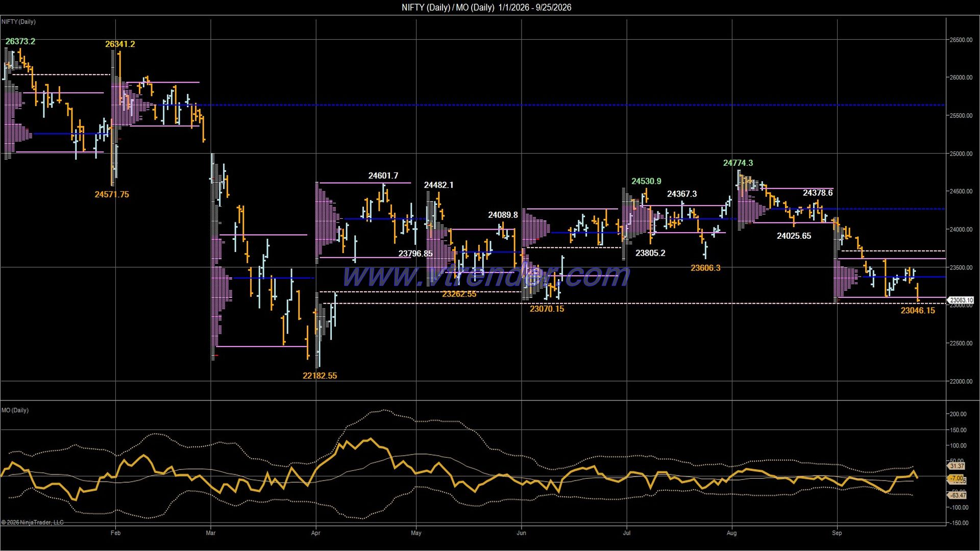Click the 24367.3 price label
980x551 pixels.
pyautogui.click(x=682, y=194)
